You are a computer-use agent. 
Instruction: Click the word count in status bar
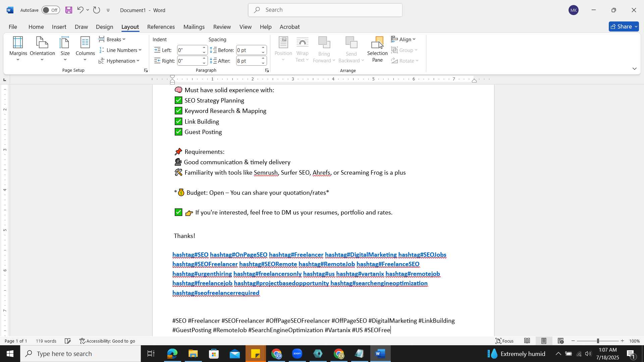coord(46,341)
